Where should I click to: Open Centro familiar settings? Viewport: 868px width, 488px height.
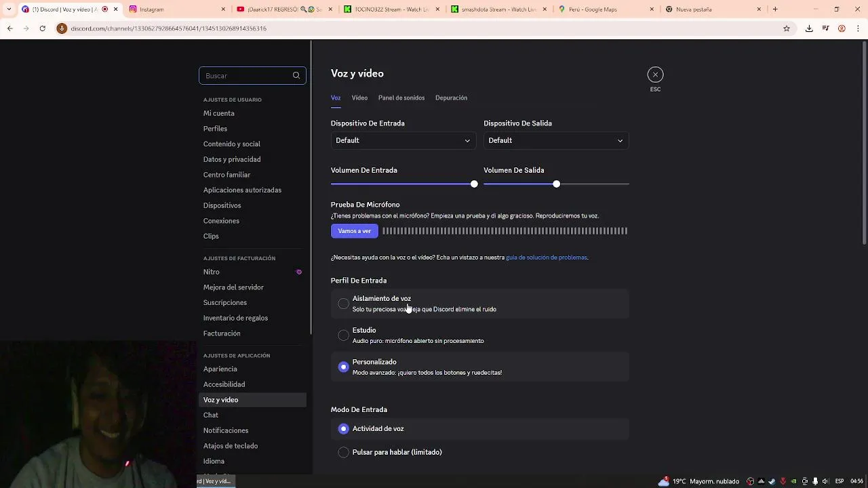(252, 175)
